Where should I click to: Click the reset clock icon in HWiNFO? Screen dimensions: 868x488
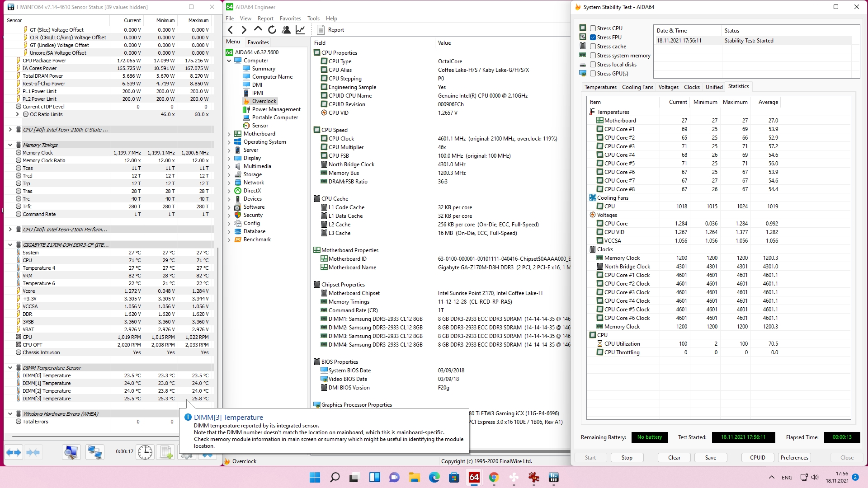pos(145,452)
